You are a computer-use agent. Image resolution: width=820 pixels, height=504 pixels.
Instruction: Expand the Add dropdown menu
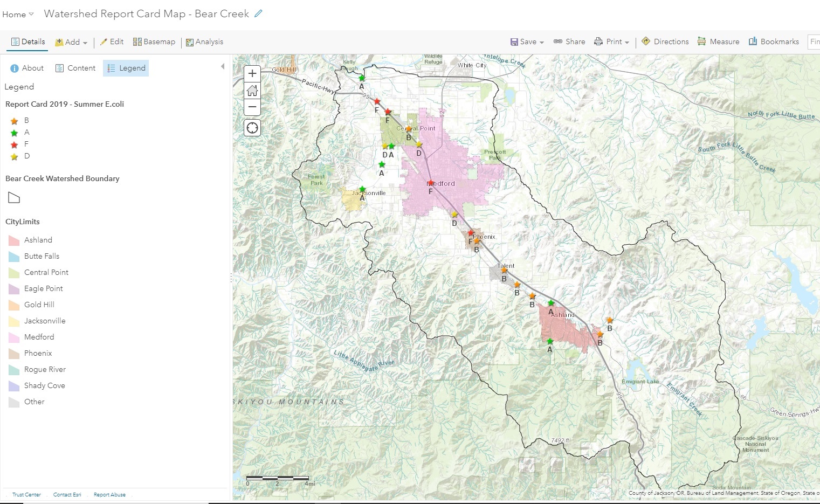pos(72,42)
